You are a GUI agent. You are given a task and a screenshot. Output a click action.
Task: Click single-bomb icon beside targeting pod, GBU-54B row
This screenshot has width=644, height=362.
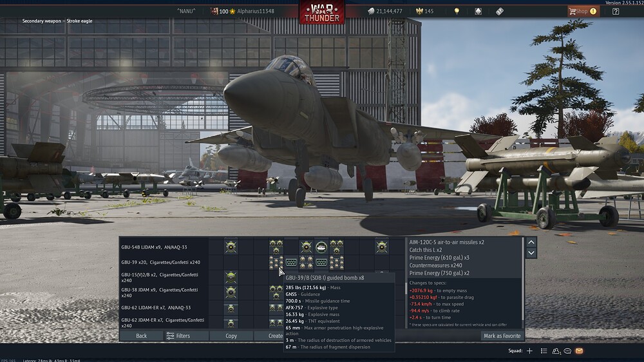tap(306, 247)
